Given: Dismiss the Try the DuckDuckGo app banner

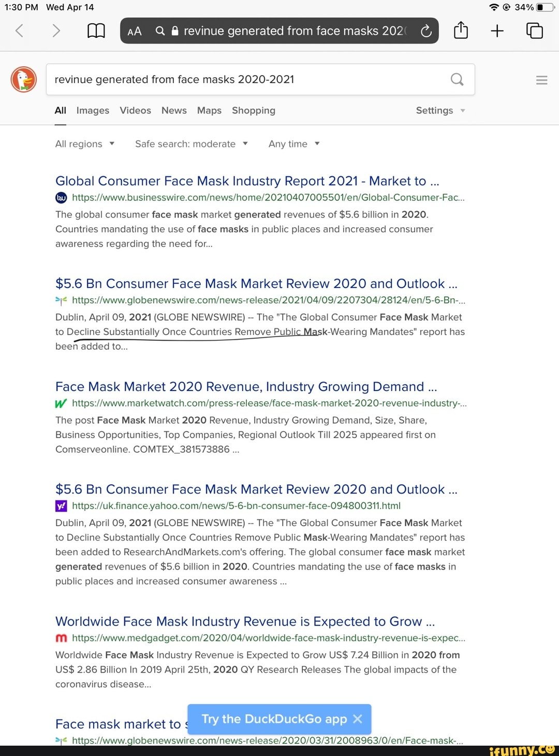Looking at the screenshot, I should click(x=358, y=719).
